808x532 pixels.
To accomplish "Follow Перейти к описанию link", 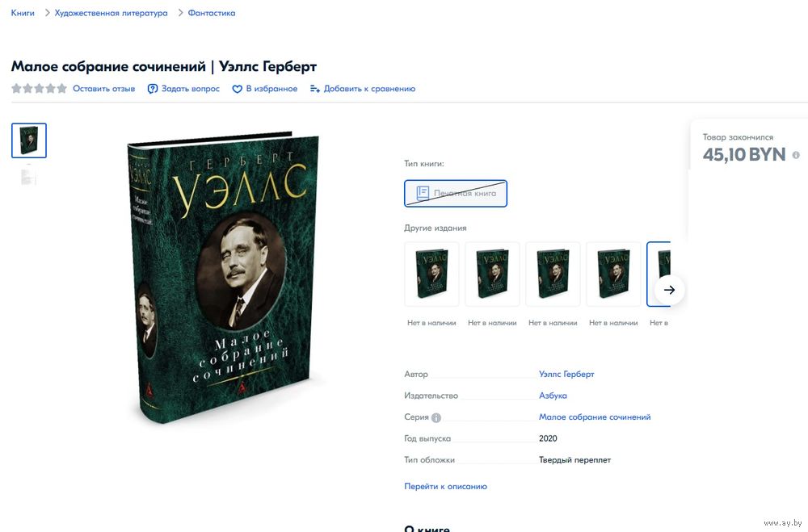I will point(445,486).
